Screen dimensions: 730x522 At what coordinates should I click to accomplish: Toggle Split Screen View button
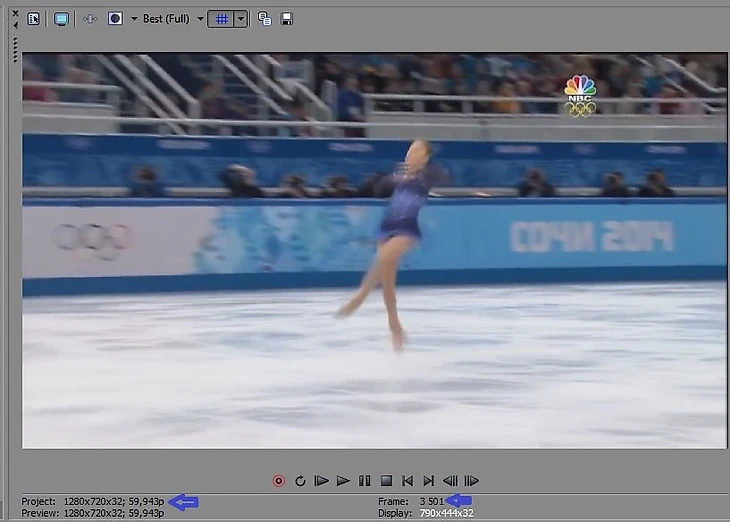point(115,19)
